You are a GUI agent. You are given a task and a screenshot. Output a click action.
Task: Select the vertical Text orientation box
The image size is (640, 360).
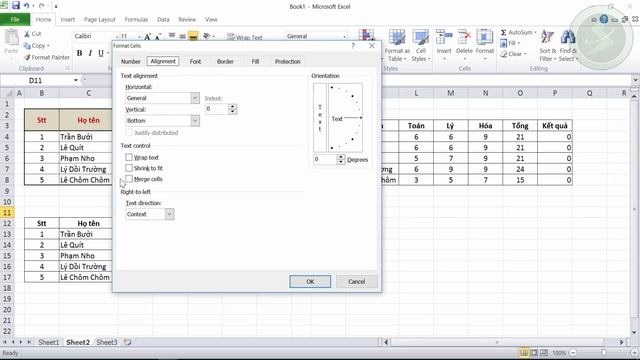pyautogui.click(x=320, y=118)
